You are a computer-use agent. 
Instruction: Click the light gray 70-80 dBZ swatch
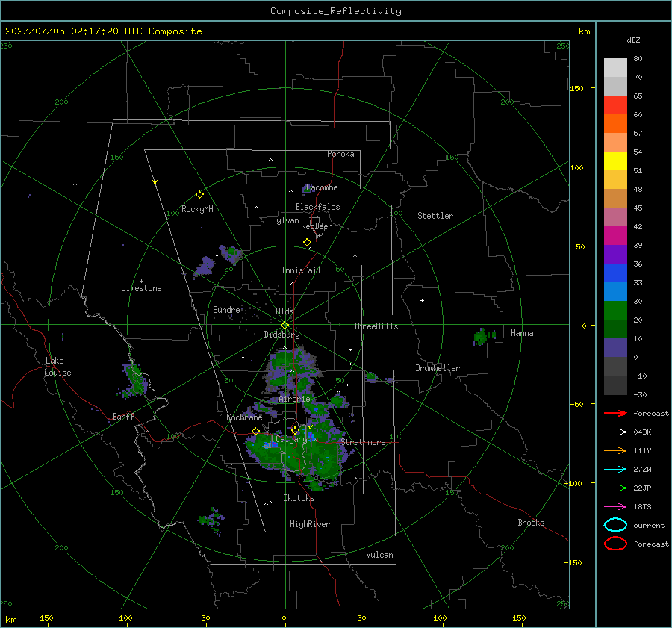tap(615, 68)
